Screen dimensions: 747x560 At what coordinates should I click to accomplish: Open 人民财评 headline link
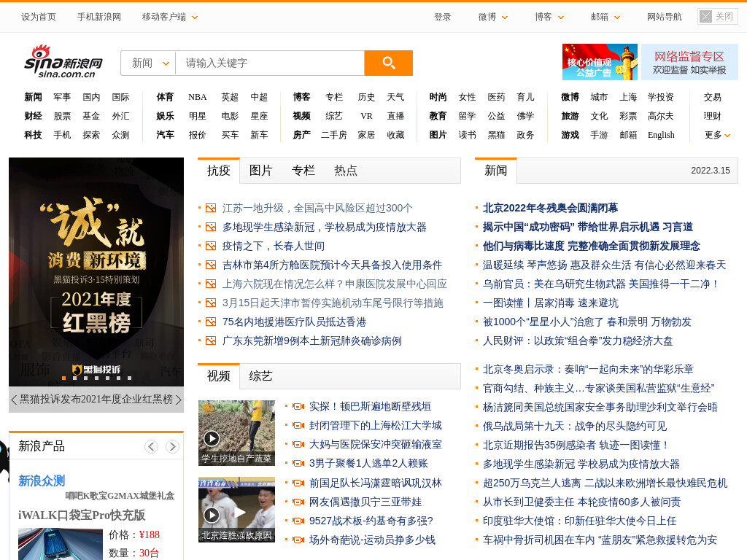point(578,341)
